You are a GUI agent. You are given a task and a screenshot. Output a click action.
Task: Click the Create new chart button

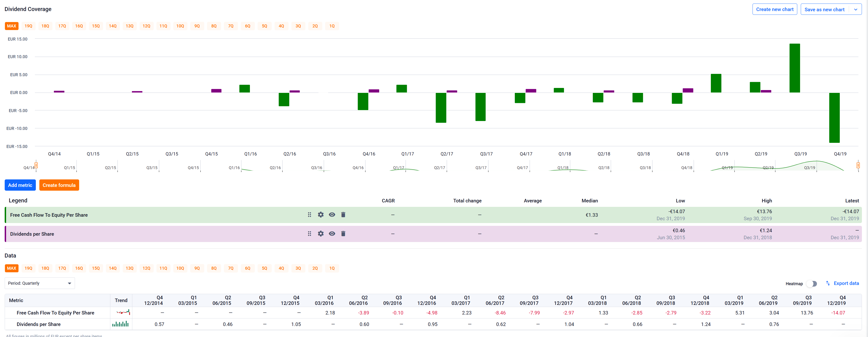pyautogui.click(x=774, y=9)
